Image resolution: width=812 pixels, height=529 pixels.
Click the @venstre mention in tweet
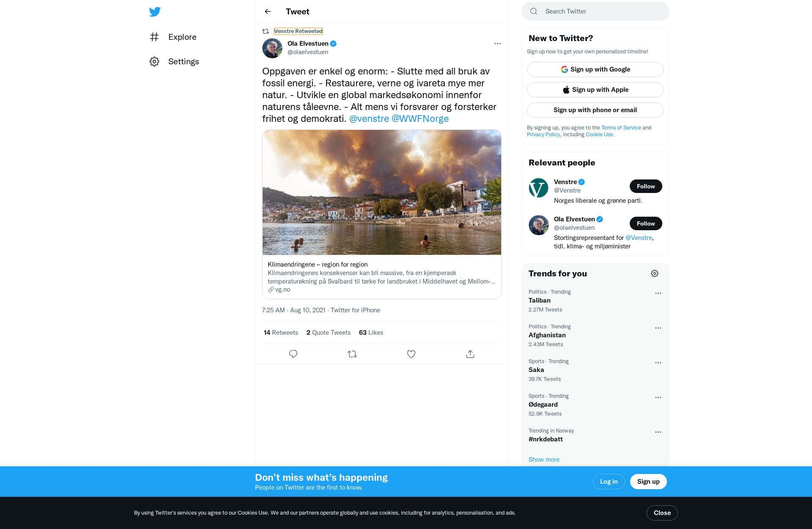(369, 118)
